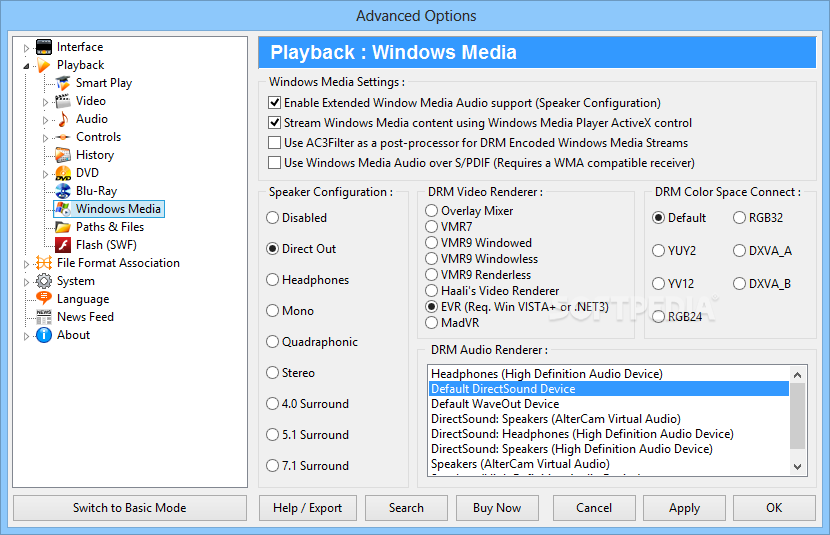
Task: Choose Haali's Video Renderer option
Action: point(431,291)
